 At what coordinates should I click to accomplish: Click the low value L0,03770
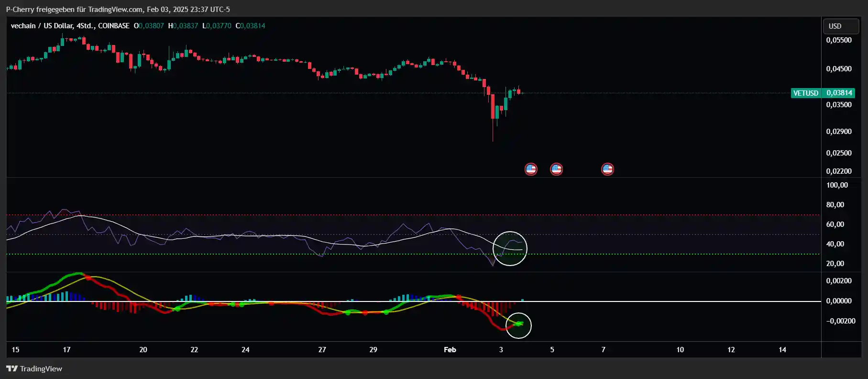click(x=217, y=26)
